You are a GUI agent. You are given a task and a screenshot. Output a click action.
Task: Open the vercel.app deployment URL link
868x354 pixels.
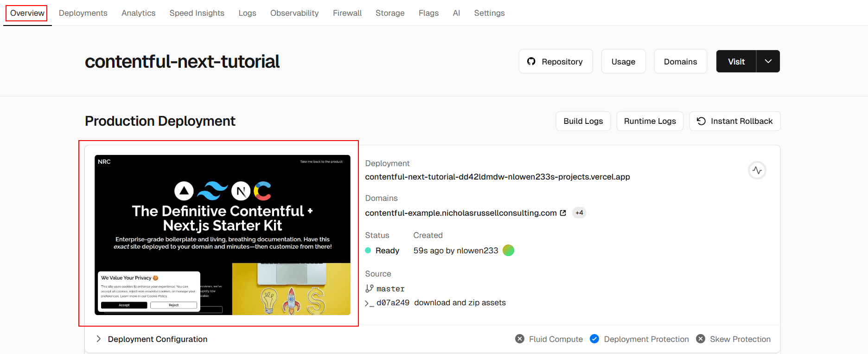click(x=497, y=177)
